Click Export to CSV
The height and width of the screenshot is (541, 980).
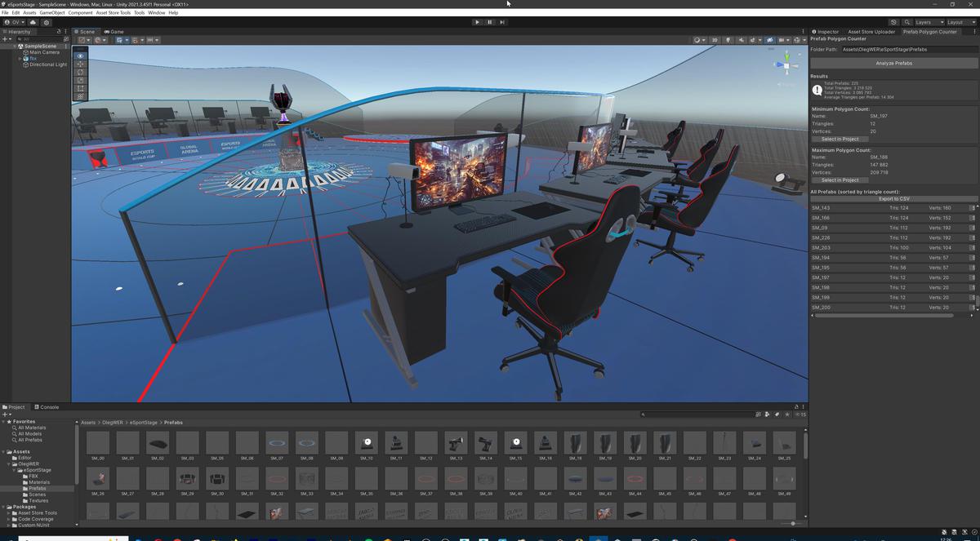point(893,198)
